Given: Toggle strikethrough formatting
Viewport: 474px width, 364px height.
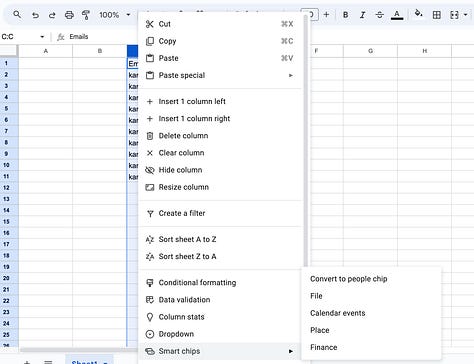Looking at the screenshot, I should click(379, 15).
